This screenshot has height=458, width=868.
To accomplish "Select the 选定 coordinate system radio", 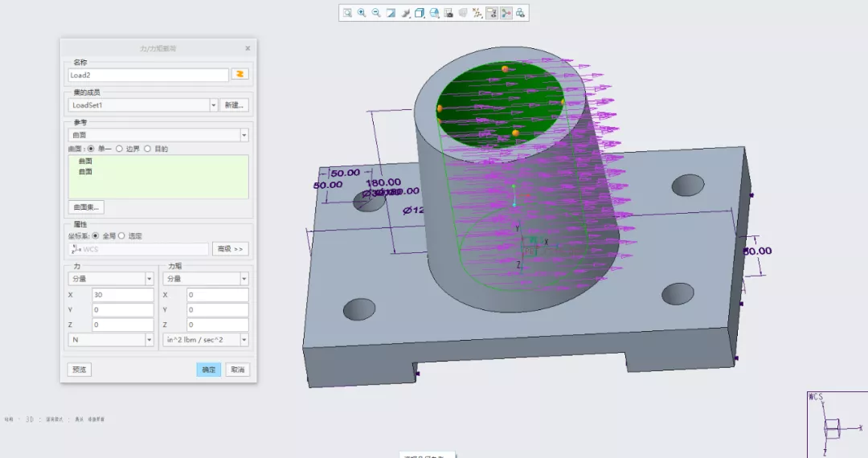I will point(121,235).
